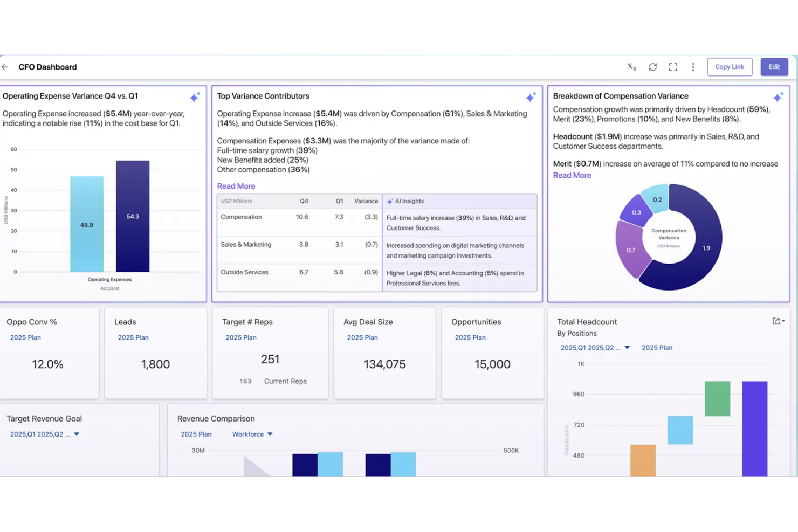This screenshot has width=798, height=532.
Task: Click the 251 Target Reps value
Action: (x=270, y=359)
